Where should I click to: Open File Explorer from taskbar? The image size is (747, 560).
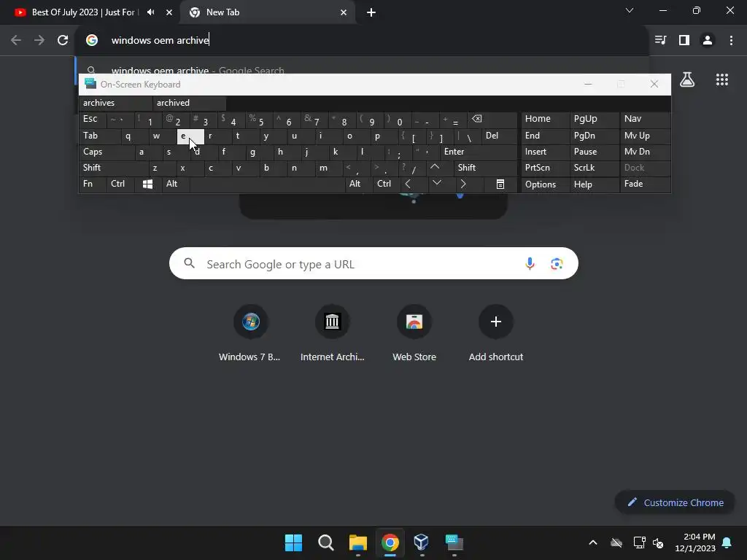(x=357, y=542)
